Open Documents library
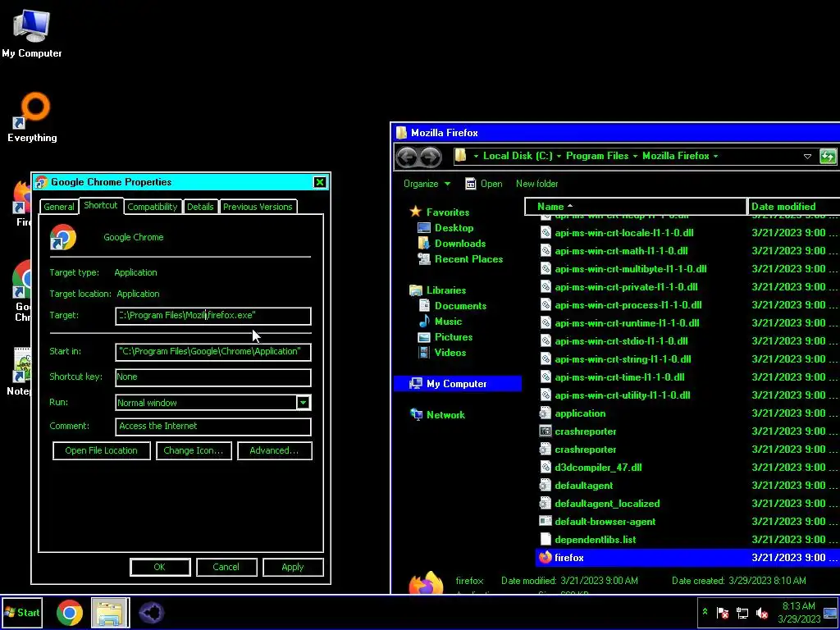 (460, 306)
